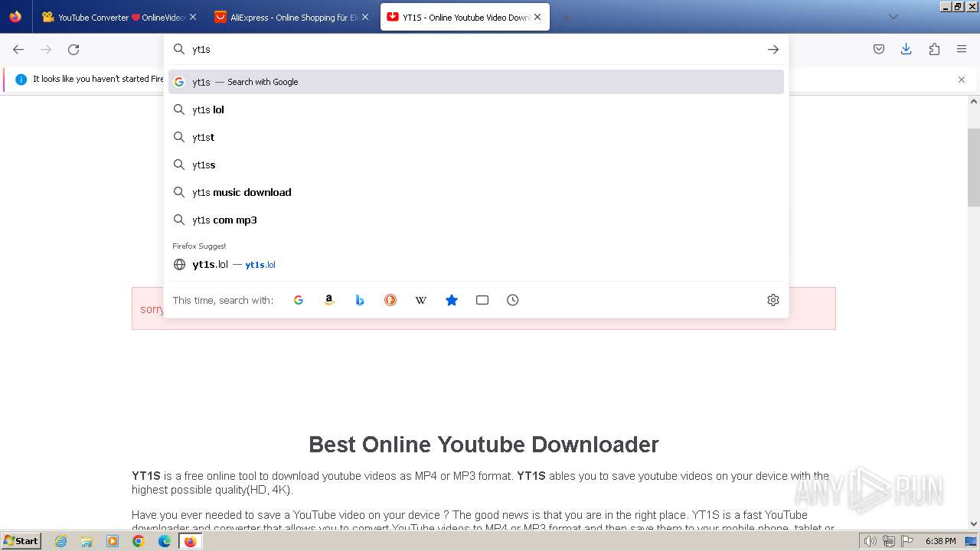Choose the 'yt1st' suggestion
The image size is (980, 551).
(x=476, y=137)
